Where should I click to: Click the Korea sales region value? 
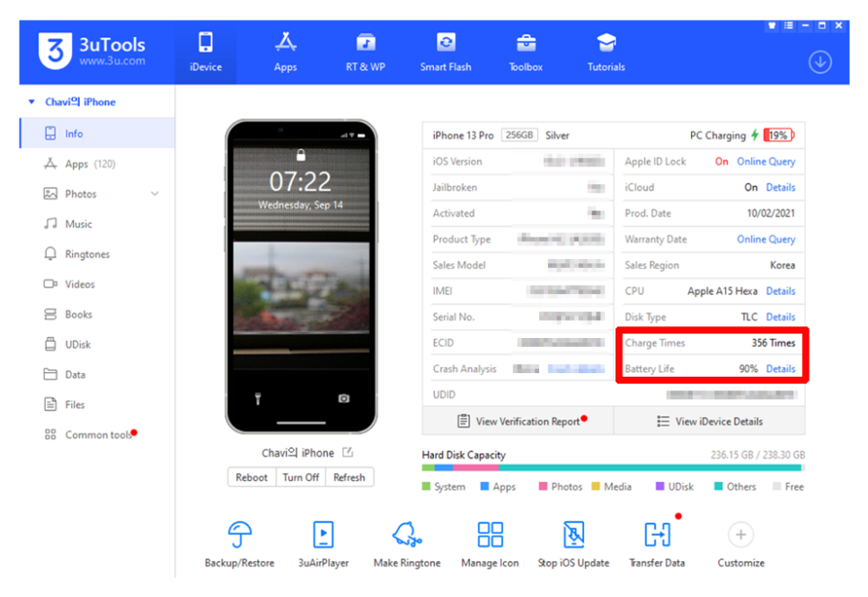click(783, 265)
